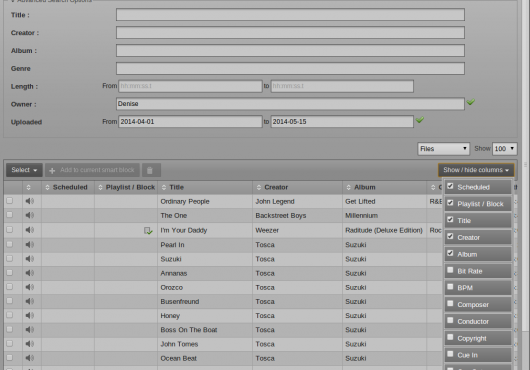Screen dimensions: 530x370
Task: Click speaker icon in Orozco row
Action: tap(30, 287)
